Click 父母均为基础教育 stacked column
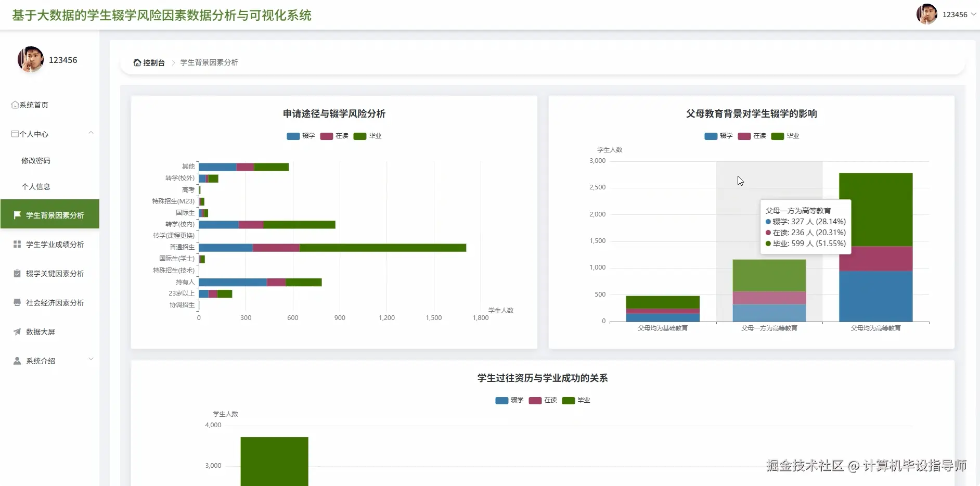The height and width of the screenshot is (486, 980). click(663, 309)
